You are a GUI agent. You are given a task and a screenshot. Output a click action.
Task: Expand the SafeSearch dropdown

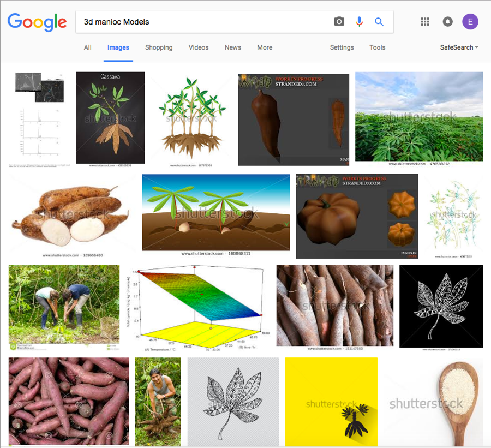click(x=459, y=47)
